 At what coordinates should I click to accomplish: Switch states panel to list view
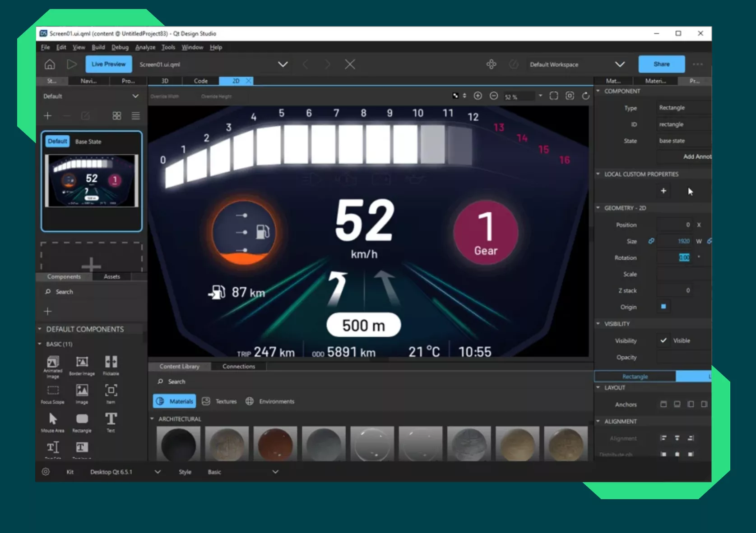click(x=135, y=116)
